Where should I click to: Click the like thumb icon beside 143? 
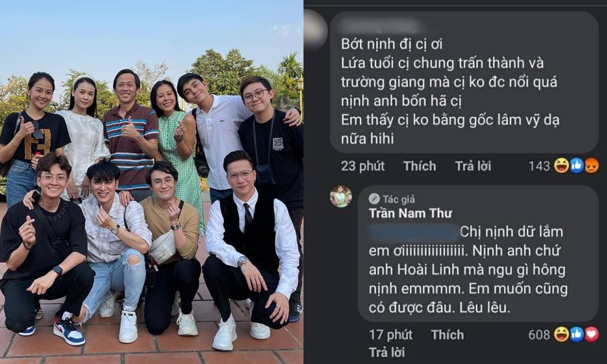(577, 166)
